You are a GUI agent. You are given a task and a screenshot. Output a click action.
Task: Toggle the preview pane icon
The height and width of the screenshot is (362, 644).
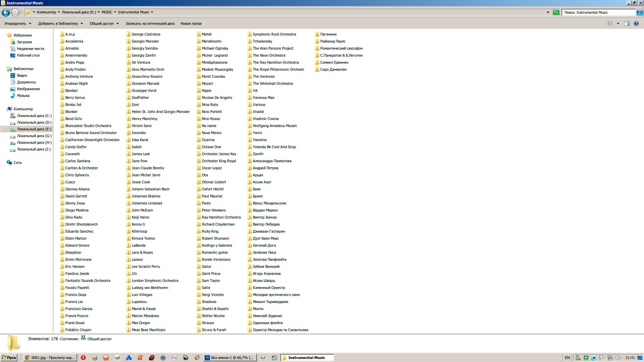point(627,23)
